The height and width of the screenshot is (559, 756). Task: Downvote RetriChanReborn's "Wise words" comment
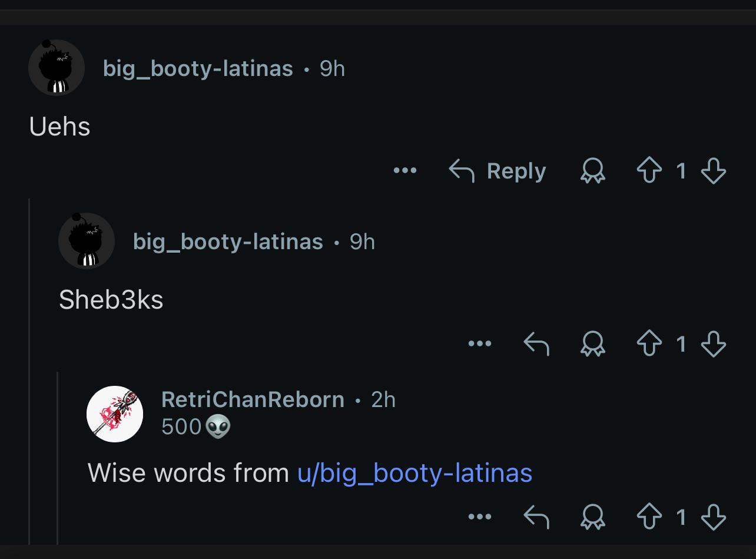(714, 517)
